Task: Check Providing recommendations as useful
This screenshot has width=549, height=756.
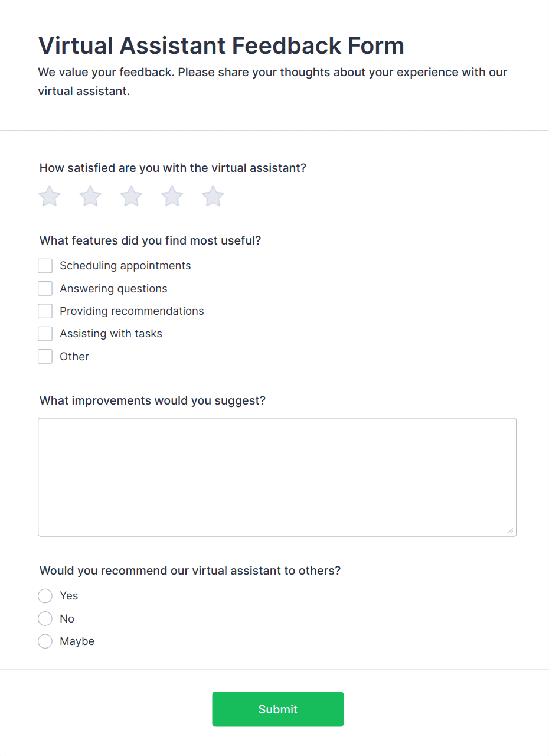Action: point(45,311)
